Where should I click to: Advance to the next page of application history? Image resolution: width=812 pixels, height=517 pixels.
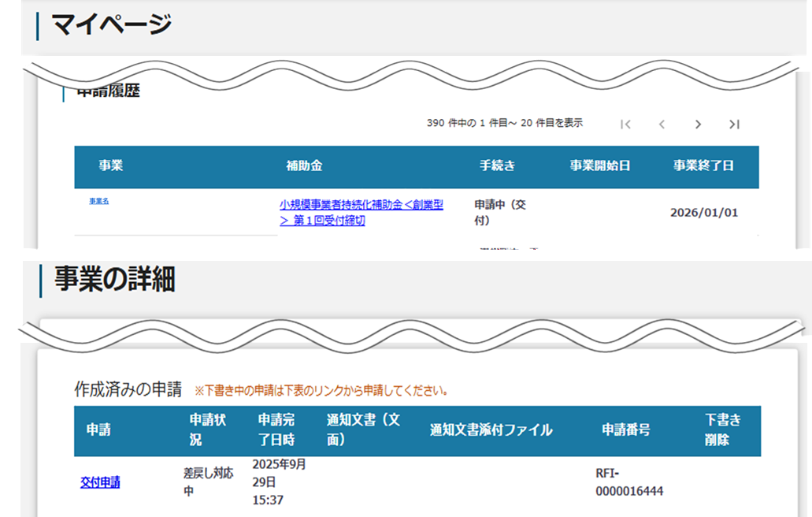click(698, 124)
